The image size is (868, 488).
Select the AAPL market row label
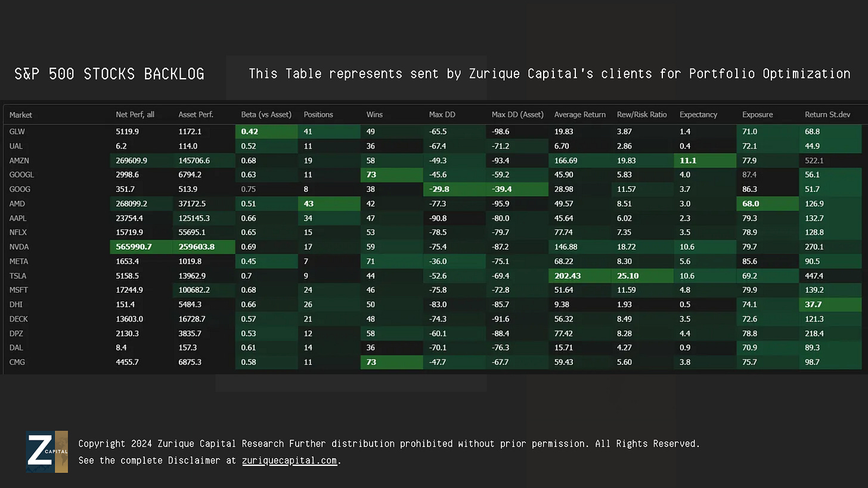[18, 218]
